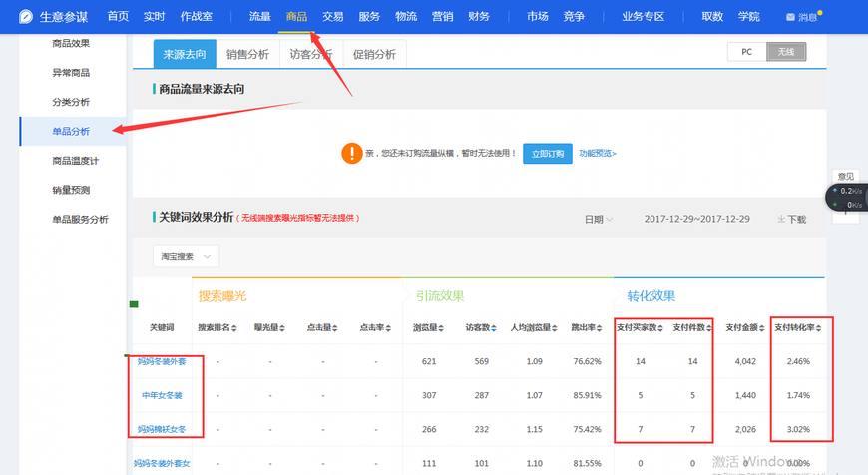Screen dimensions: 868x475
Task: Select the 销售分析 tab
Action: click(x=247, y=54)
